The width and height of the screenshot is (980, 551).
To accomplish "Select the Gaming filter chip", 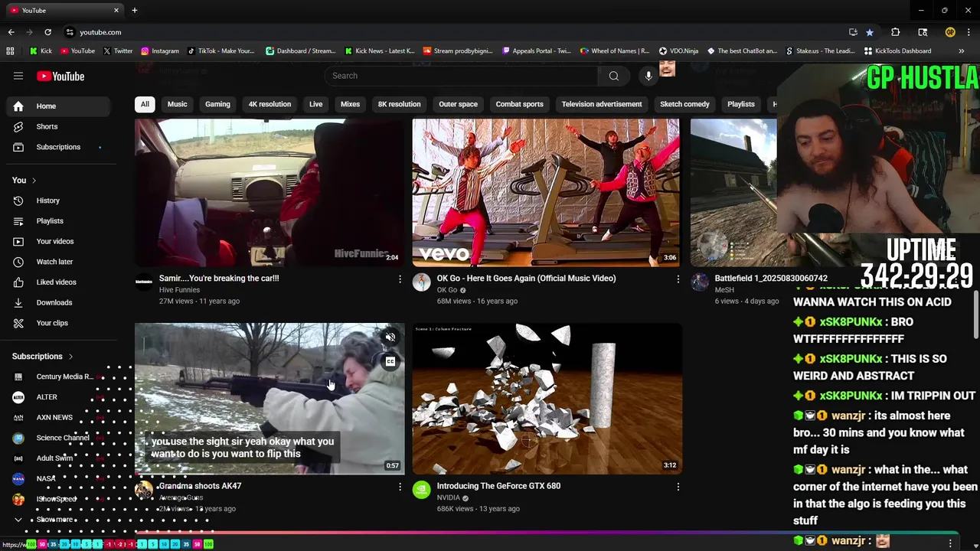I will 217,104.
